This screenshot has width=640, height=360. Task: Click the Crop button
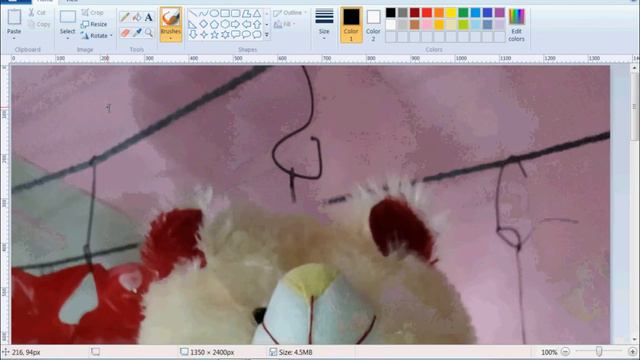tap(93, 13)
